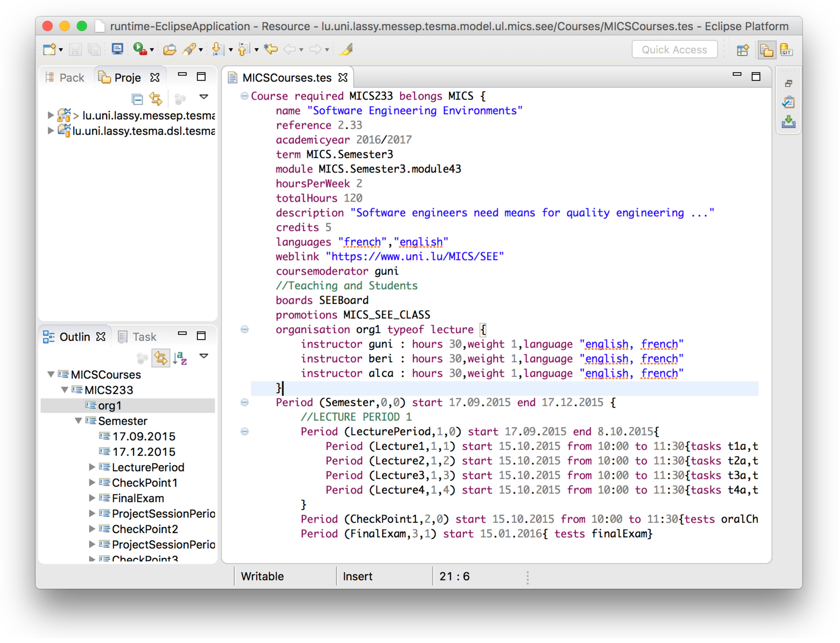Click the Back navigation arrow
Viewport: 840px width, 643px height.
coord(290,49)
